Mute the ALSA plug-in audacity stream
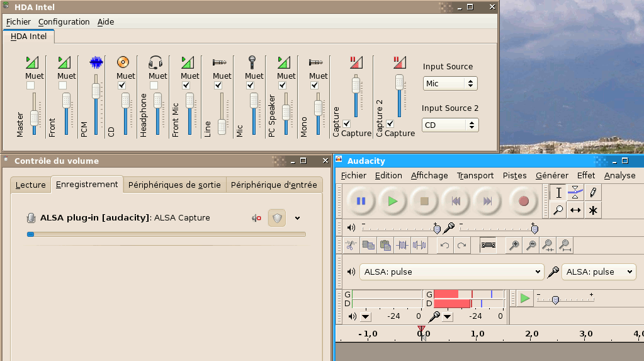The image size is (644, 361). pos(257,218)
